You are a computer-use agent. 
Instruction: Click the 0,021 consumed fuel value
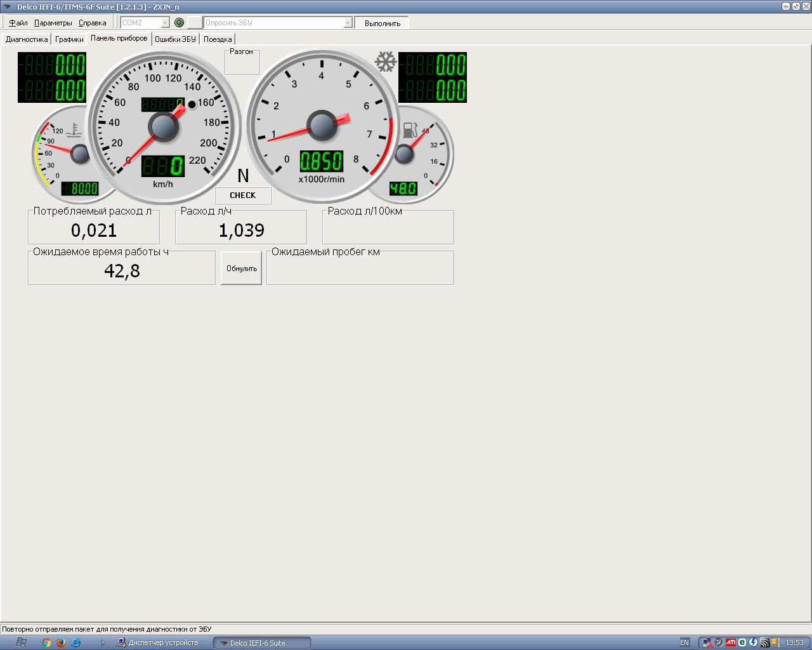[x=94, y=230]
